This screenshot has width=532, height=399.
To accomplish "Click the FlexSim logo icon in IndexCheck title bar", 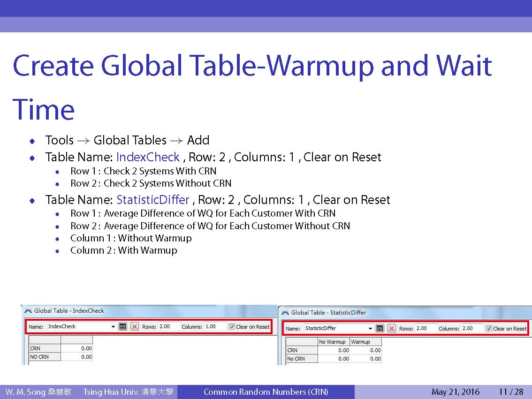I will (28, 310).
